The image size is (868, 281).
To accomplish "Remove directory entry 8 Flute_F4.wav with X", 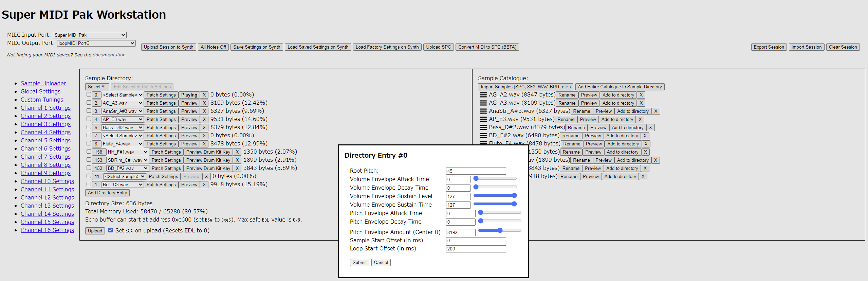I will coord(204,144).
